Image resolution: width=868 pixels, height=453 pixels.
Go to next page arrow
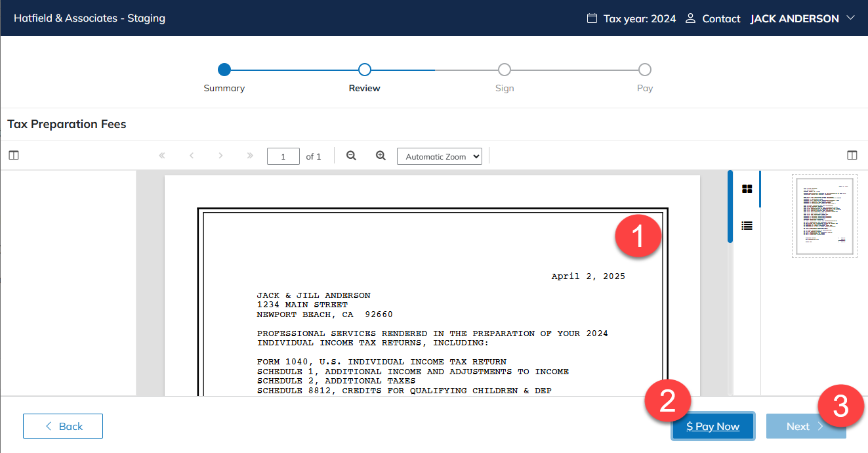(220, 156)
